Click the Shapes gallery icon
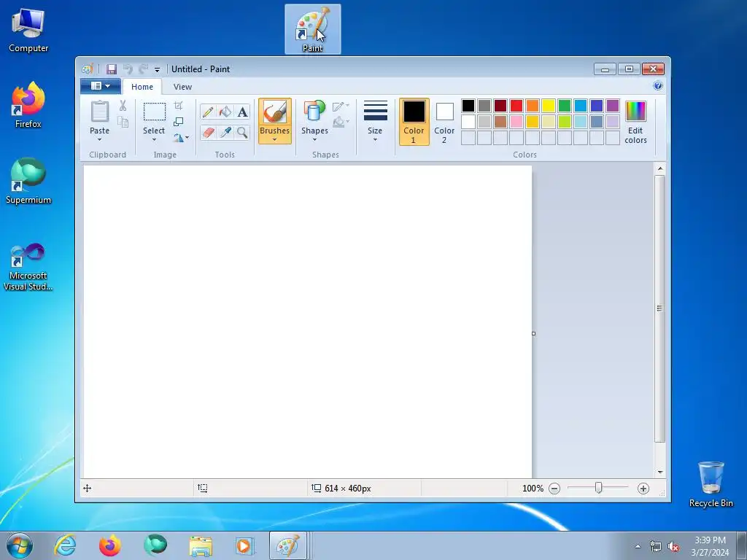 (314, 112)
